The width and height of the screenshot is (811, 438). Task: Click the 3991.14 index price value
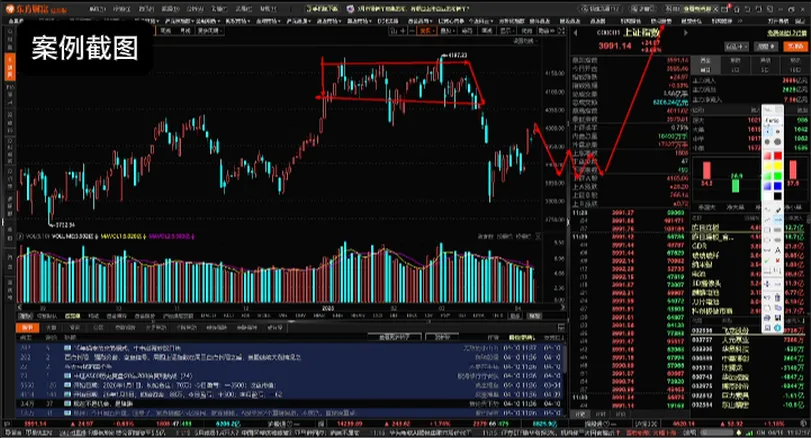pyautogui.click(x=615, y=46)
